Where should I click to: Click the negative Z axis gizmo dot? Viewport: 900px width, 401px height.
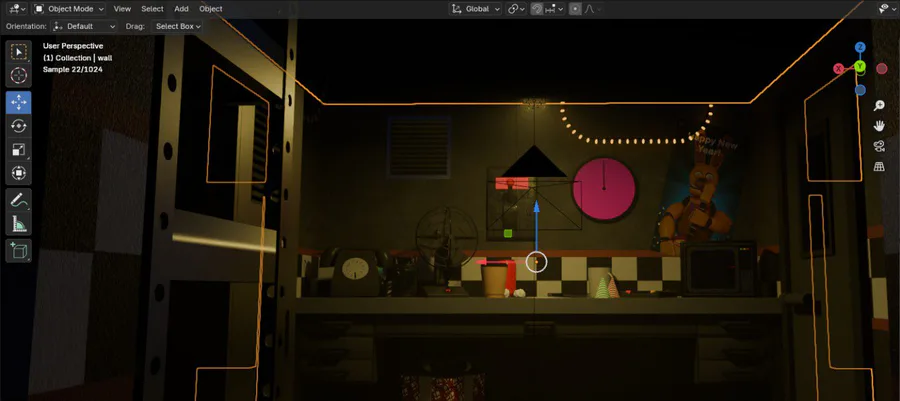[x=860, y=90]
